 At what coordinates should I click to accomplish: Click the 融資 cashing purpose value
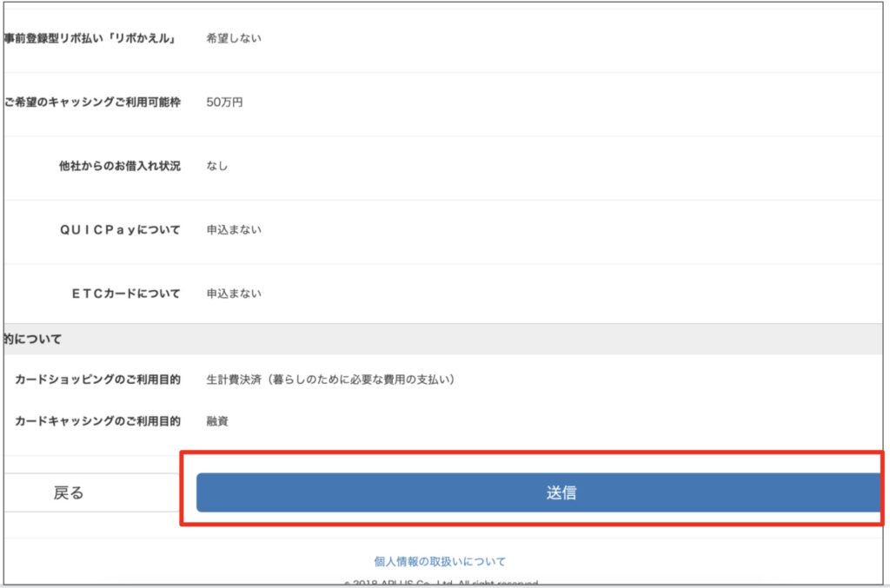coord(216,421)
